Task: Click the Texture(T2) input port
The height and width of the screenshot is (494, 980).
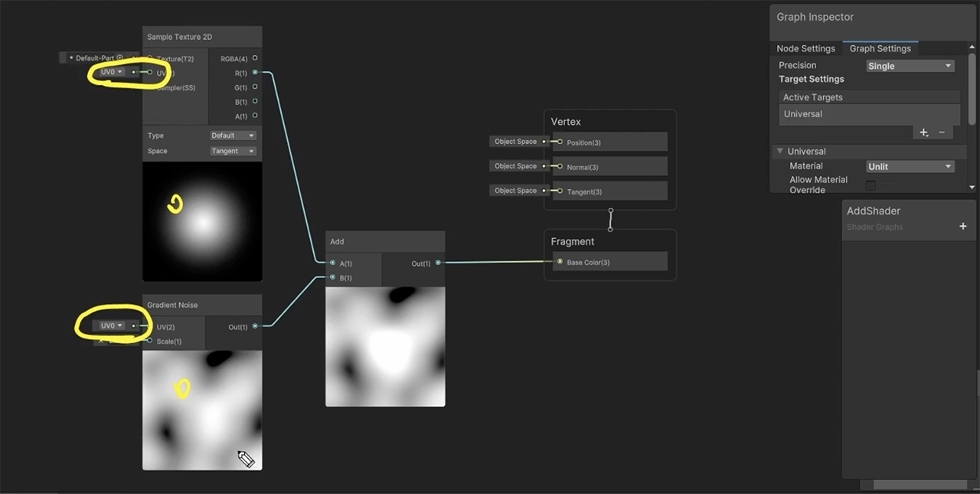Action: 151,58
